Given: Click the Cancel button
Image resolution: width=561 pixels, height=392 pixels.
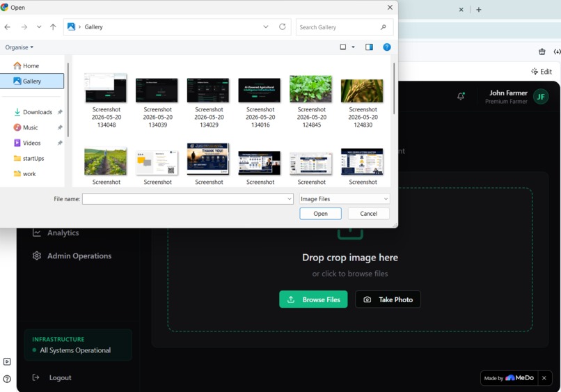Looking at the screenshot, I should point(368,214).
